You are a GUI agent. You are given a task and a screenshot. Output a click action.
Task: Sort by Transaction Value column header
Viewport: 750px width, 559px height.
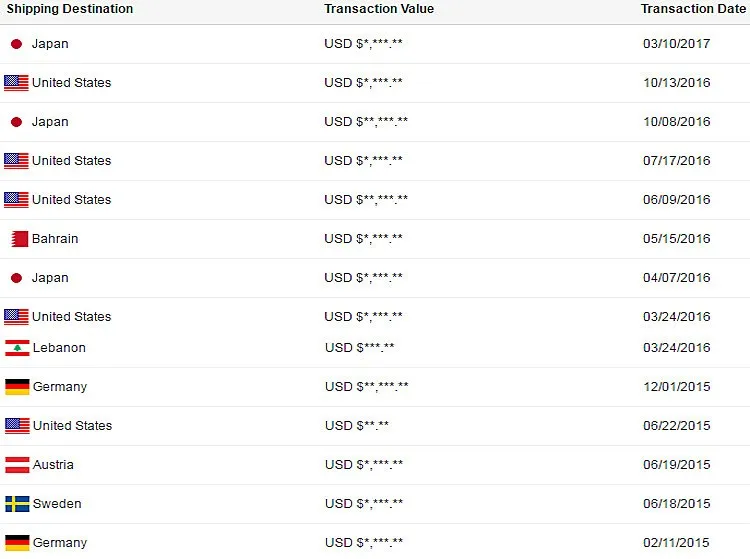coord(379,9)
